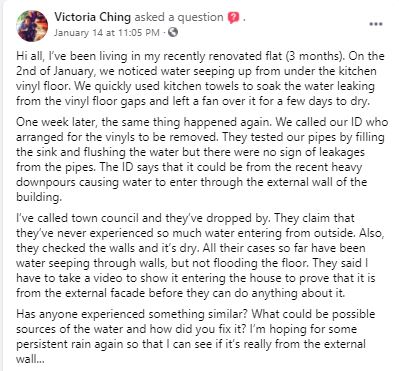This screenshot has height=371, width=399.
Task: Open the Victoria Ching name link
Action: click(x=92, y=17)
